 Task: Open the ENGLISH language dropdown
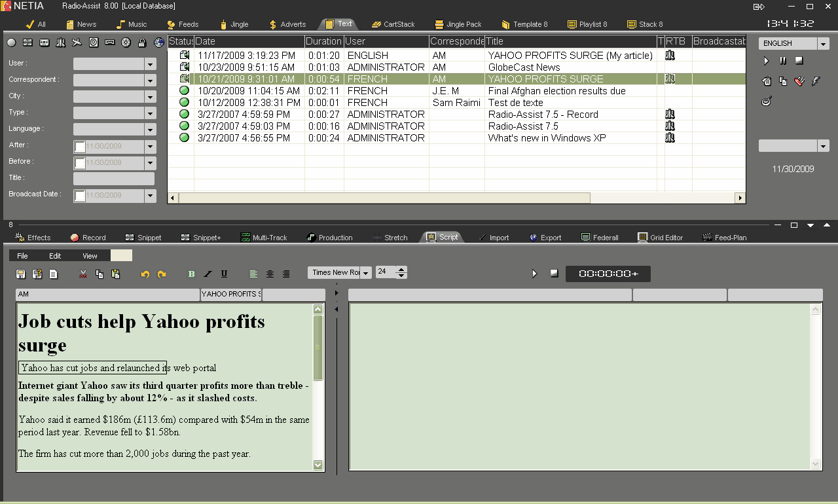823,44
